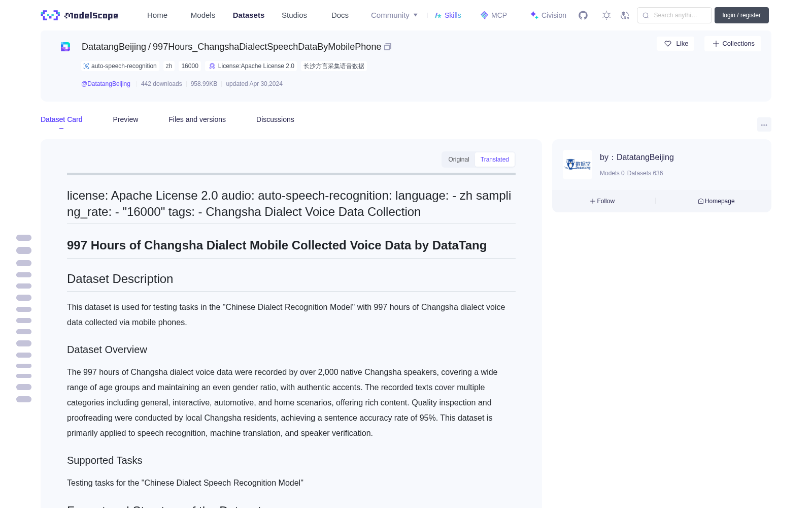Click the login / register button
812x508 pixels.
coord(741,15)
